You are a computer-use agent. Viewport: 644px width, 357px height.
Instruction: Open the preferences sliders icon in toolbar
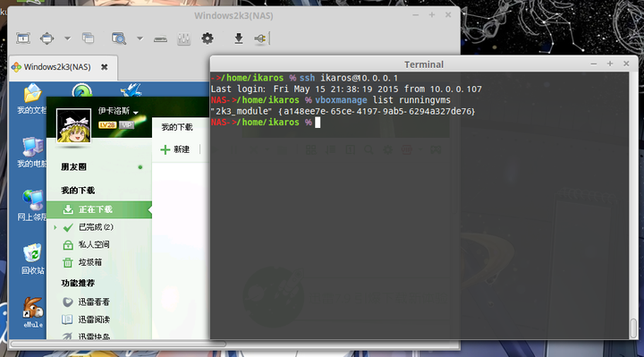(x=183, y=39)
